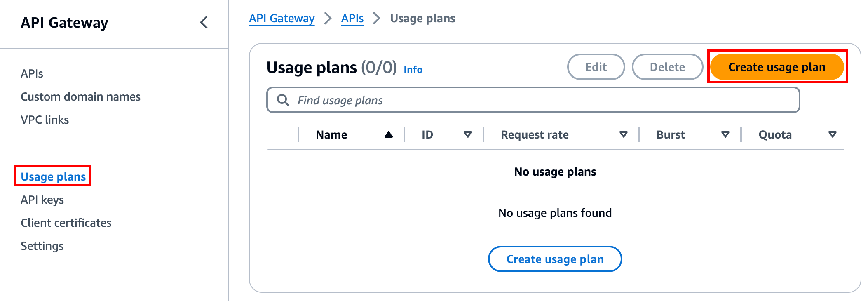Click the Edit button
The image size is (868, 301).
coord(596,67)
